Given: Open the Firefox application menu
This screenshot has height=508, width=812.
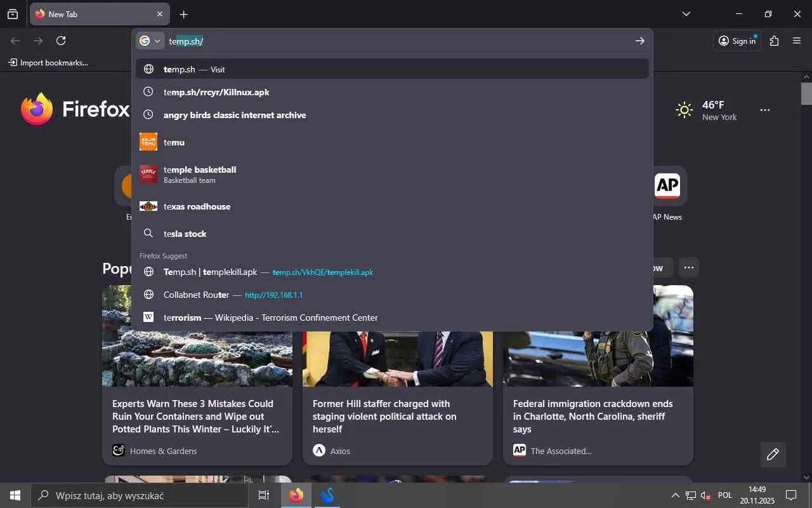Looking at the screenshot, I should [797, 41].
